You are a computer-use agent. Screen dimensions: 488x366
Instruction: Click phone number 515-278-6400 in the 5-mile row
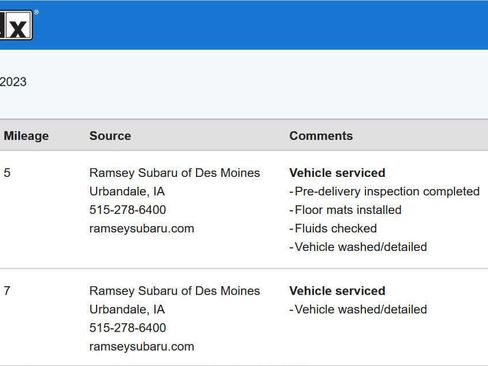[x=128, y=210]
